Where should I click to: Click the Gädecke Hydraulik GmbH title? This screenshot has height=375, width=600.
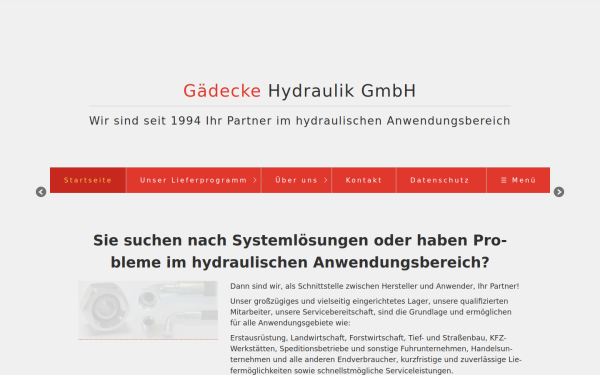pos(300,91)
